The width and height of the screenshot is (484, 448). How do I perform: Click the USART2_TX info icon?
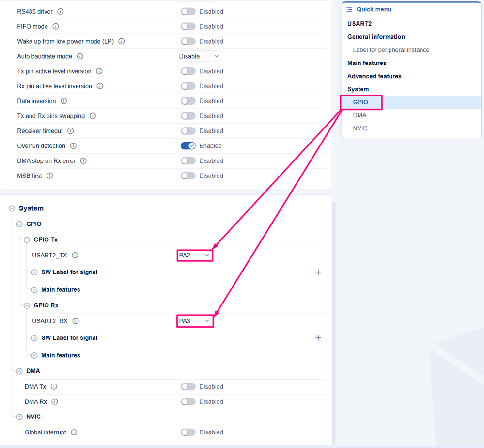(x=75, y=255)
